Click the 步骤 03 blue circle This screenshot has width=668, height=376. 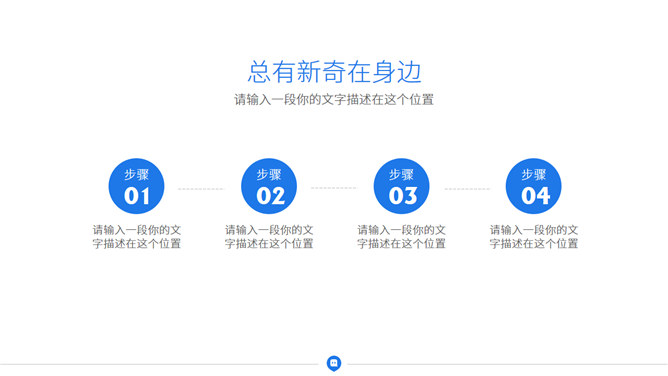tap(401, 186)
